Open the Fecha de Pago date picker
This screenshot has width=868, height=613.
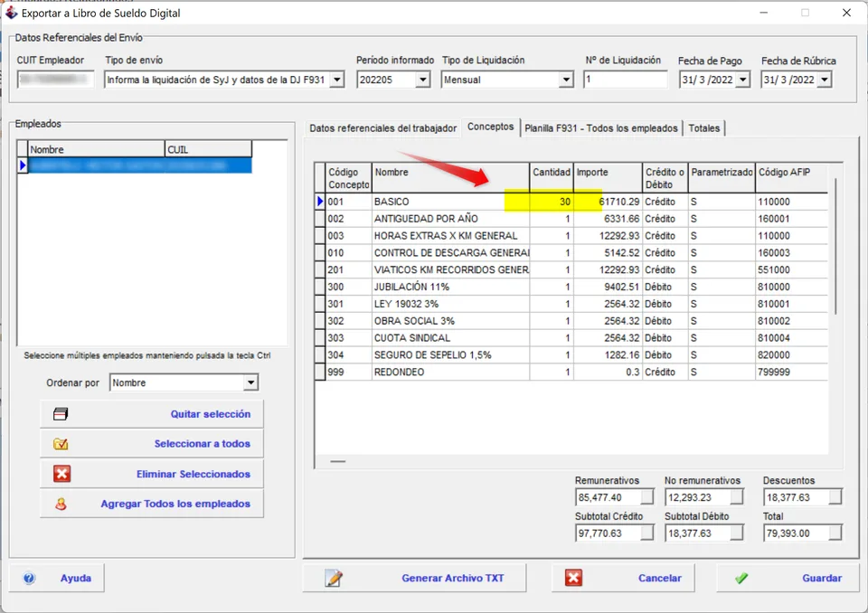point(743,80)
